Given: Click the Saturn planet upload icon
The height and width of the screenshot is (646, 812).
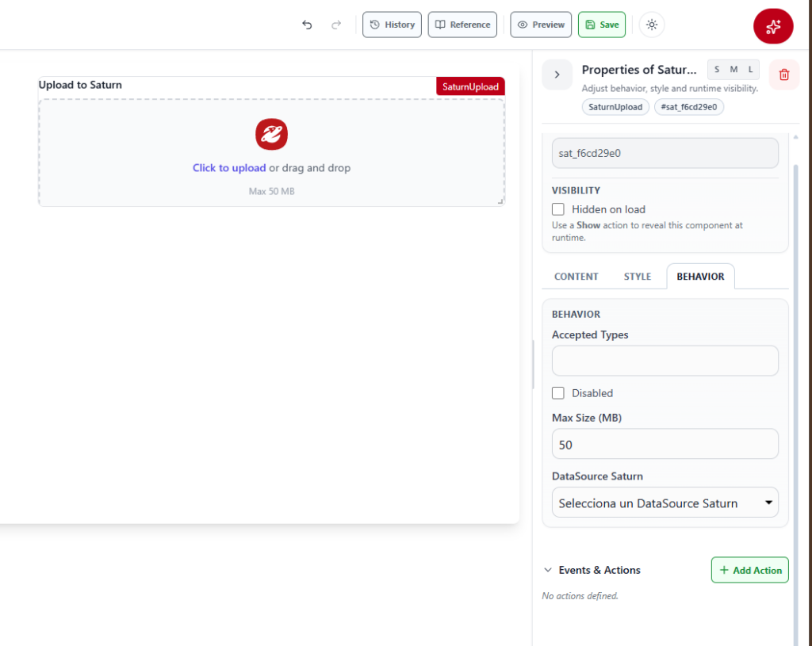Looking at the screenshot, I should (271, 134).
